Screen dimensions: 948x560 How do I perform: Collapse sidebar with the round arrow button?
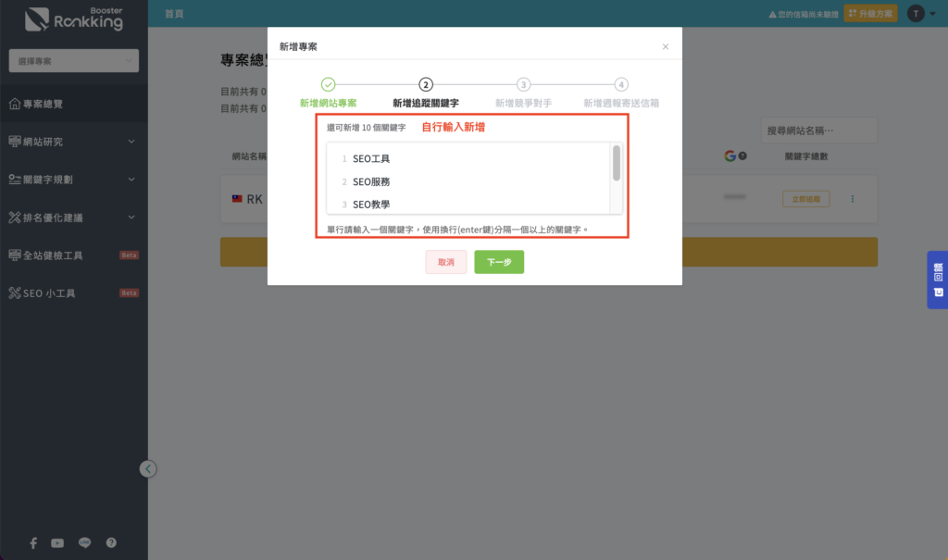[x=148, y=468]
